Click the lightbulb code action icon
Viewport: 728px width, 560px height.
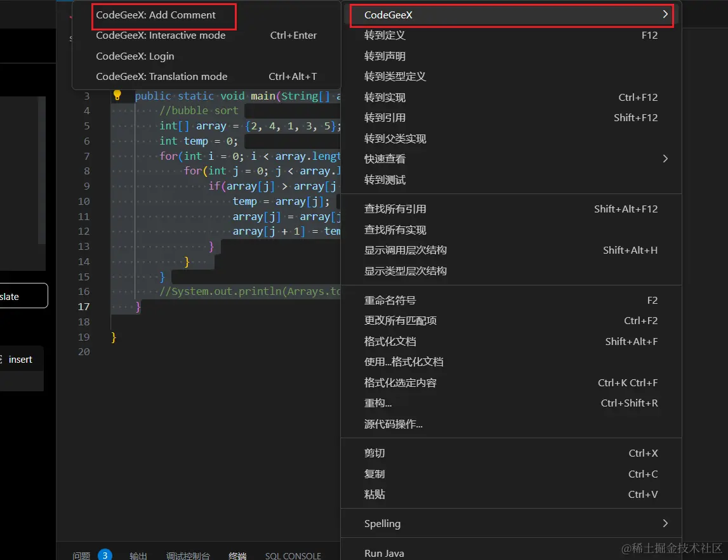click(117, 95)
